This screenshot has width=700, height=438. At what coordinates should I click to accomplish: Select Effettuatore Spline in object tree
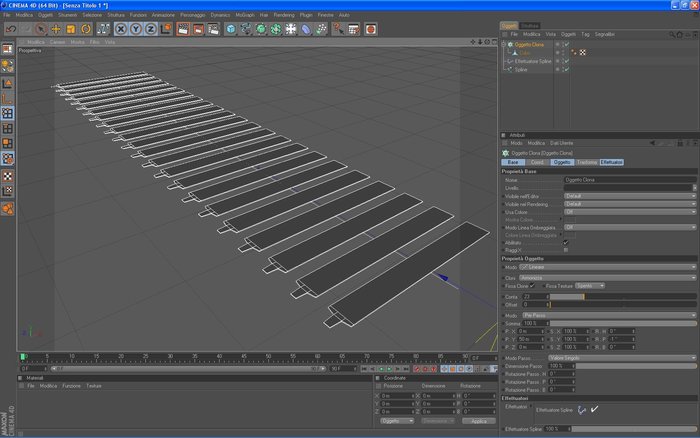point(533,61)
